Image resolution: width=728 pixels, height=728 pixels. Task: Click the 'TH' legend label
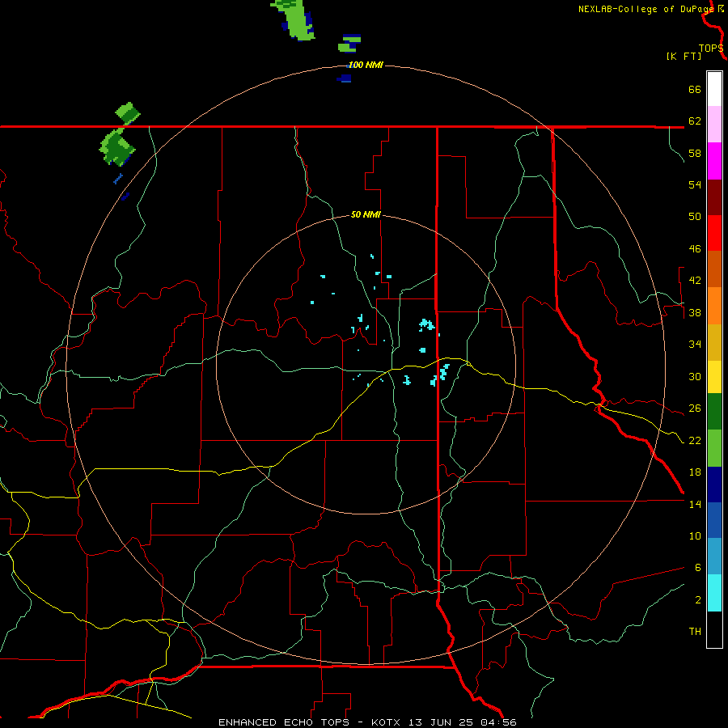695,632
